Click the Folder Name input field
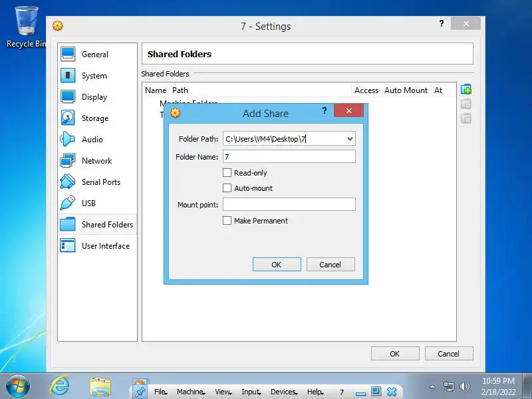 [289, 157]
